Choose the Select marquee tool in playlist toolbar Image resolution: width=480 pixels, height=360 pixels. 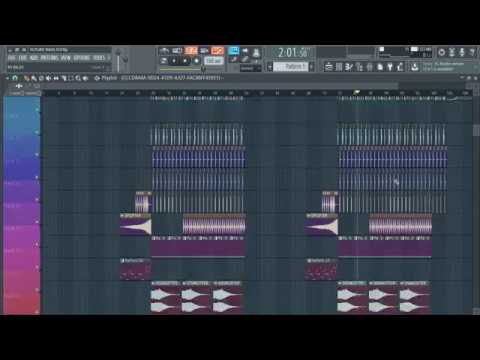click(70, 78)
